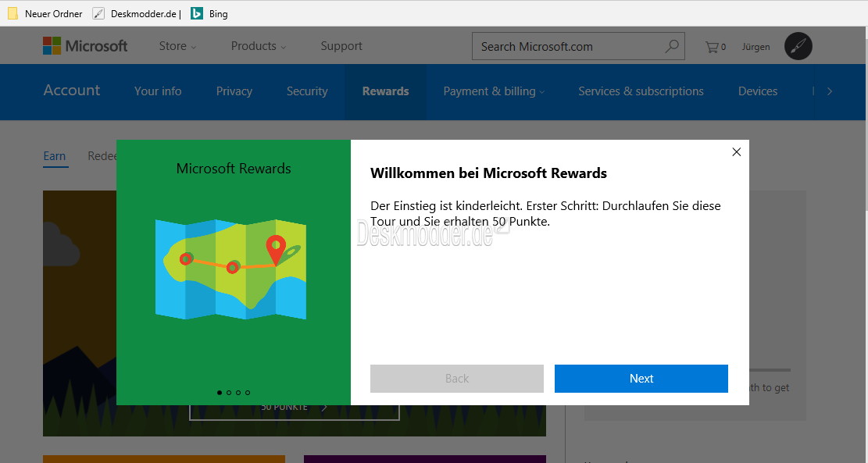Open the Bing bookmark
Image resolution: width=868 pixels, height=463 pixels.
click(209, 14)
